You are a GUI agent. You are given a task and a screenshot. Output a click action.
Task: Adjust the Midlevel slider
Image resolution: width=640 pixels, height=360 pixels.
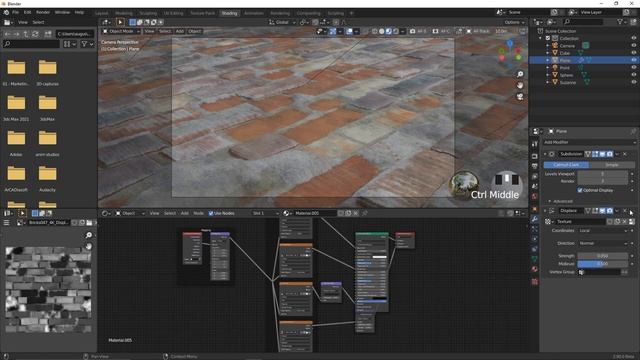602,264
